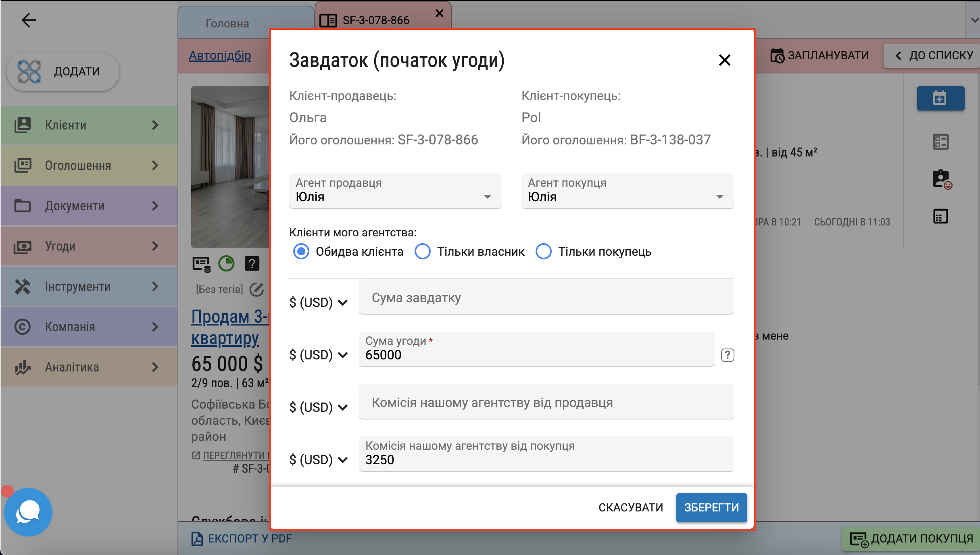
Task: Click the Клієнти contacts icon
Action: [23, 125]
